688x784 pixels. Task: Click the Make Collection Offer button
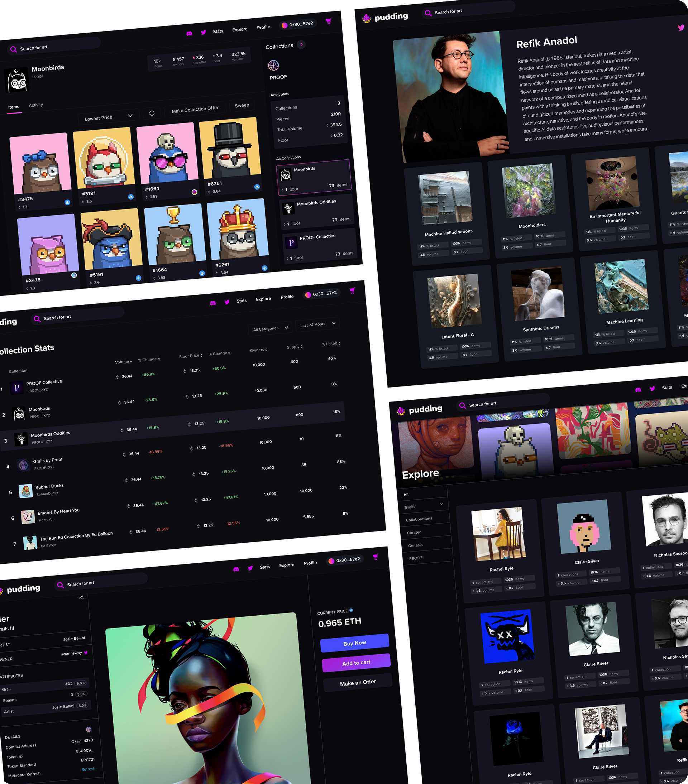click(x=195, y=109)
